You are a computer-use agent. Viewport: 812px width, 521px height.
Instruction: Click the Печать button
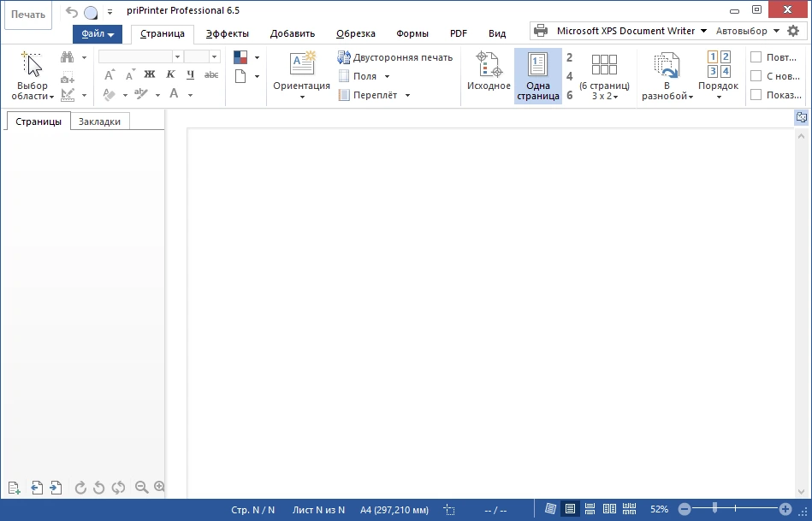[x=28, y=15]
